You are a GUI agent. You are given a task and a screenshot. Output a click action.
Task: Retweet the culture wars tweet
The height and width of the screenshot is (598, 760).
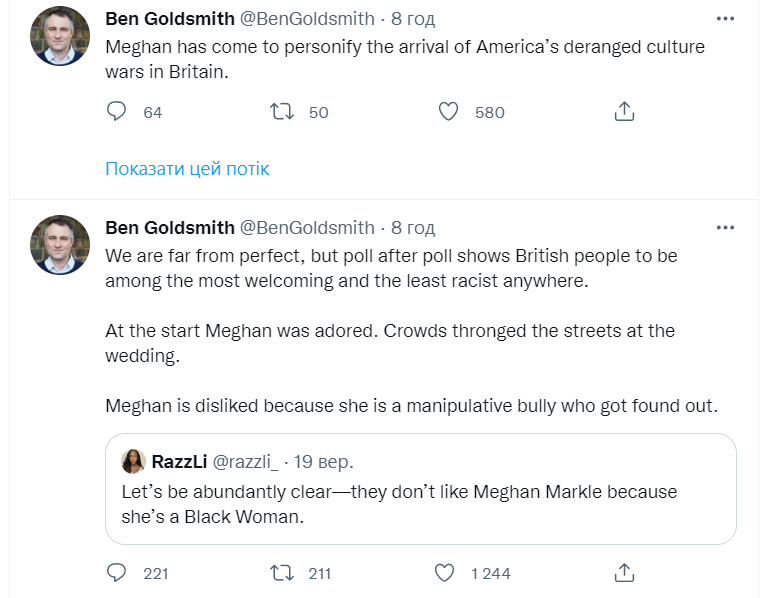click(283, 112)
